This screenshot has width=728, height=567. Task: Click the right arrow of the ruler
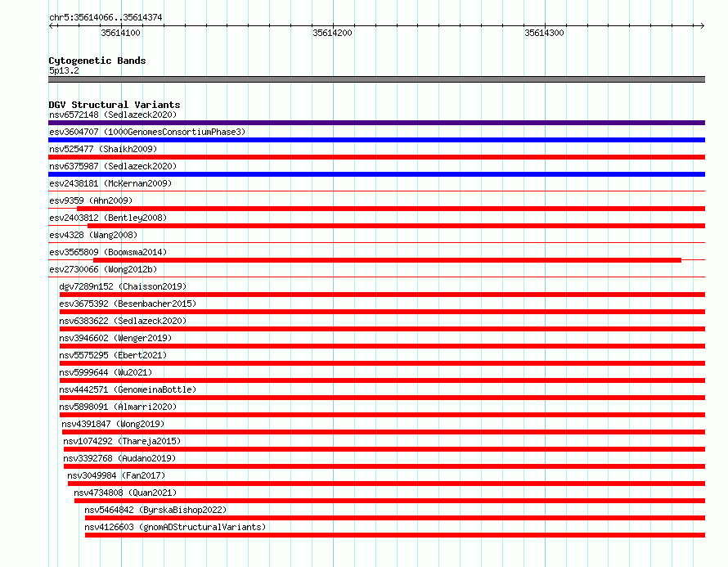(702, 25)
